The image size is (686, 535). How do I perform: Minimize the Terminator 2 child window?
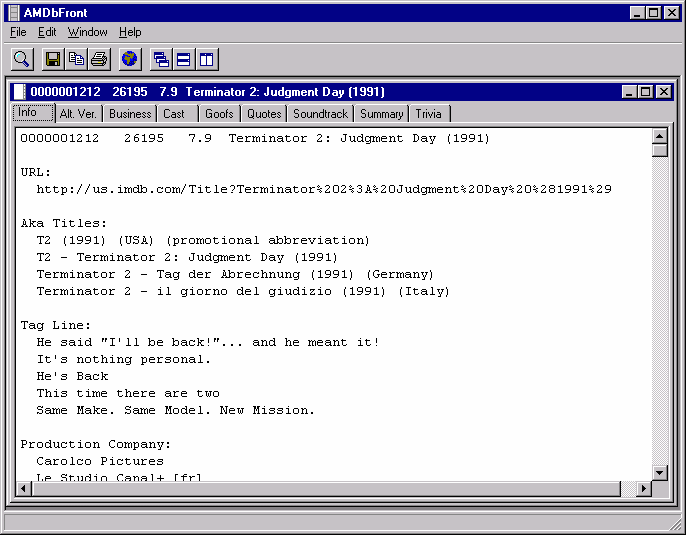point(630,92)
